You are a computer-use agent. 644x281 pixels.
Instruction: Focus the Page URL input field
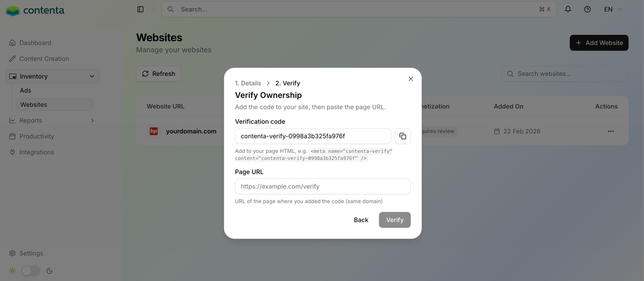click(x=322, y=186)
